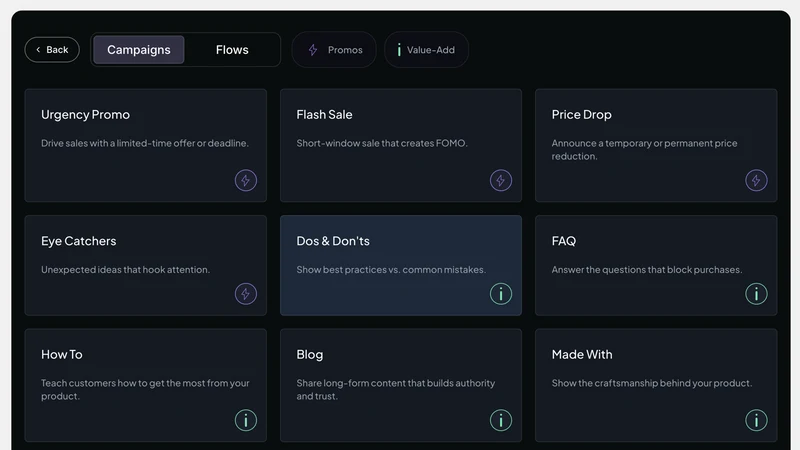Select the Urgency Promo card title
Viewport: 800px width, 450px height.
click(85, 115)
